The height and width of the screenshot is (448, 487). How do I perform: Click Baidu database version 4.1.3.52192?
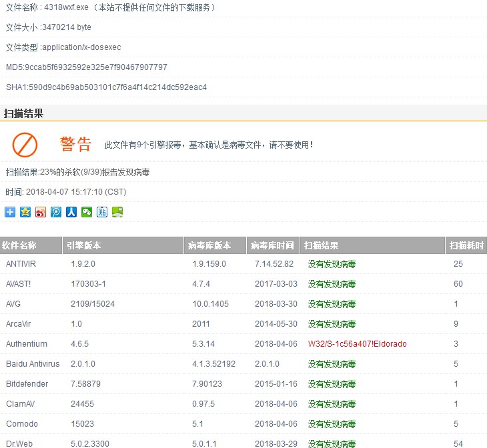point(213,363)
